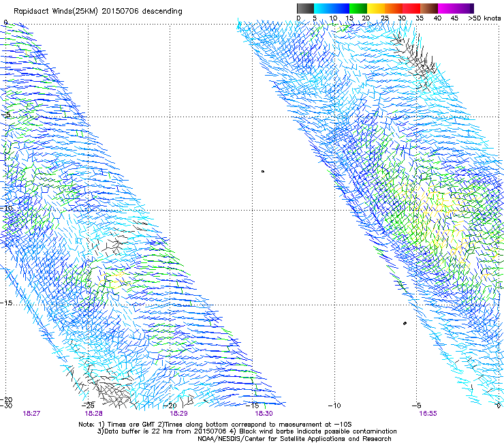Click the "45" label under the color bar

point(454,18)
